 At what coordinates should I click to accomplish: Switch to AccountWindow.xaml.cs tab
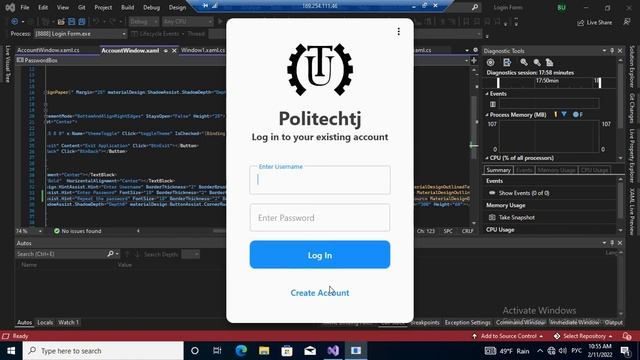click(x=49, y=50)
